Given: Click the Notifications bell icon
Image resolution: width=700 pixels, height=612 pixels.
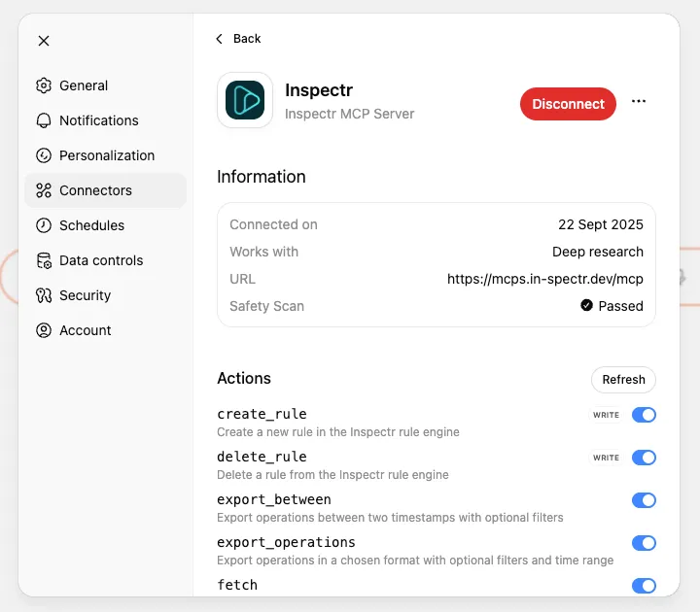Looking at the screenshot, I should pos(43,120).
